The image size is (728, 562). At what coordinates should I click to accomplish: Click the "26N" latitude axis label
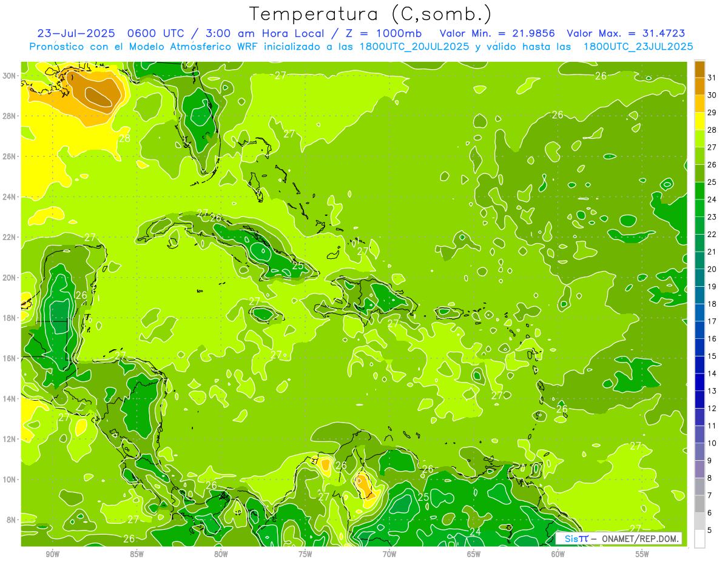click(10, 156)
